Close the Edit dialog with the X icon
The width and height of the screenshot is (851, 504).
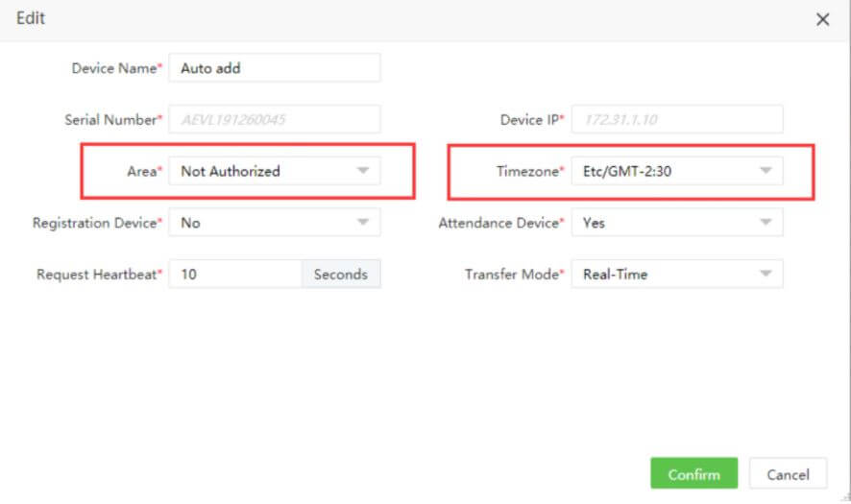click(x=822, y=19)
